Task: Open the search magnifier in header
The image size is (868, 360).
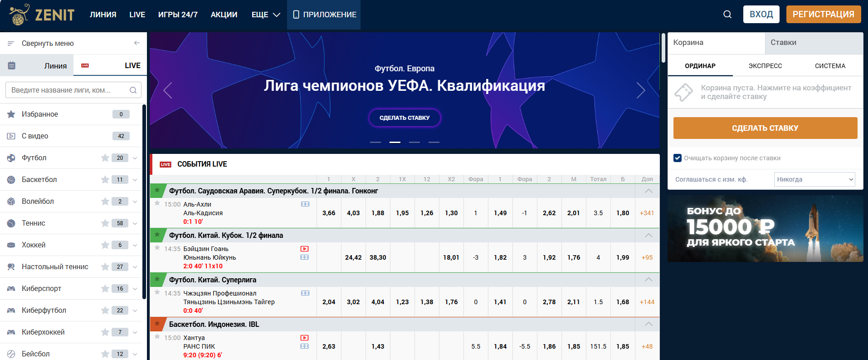Action: 727,15
